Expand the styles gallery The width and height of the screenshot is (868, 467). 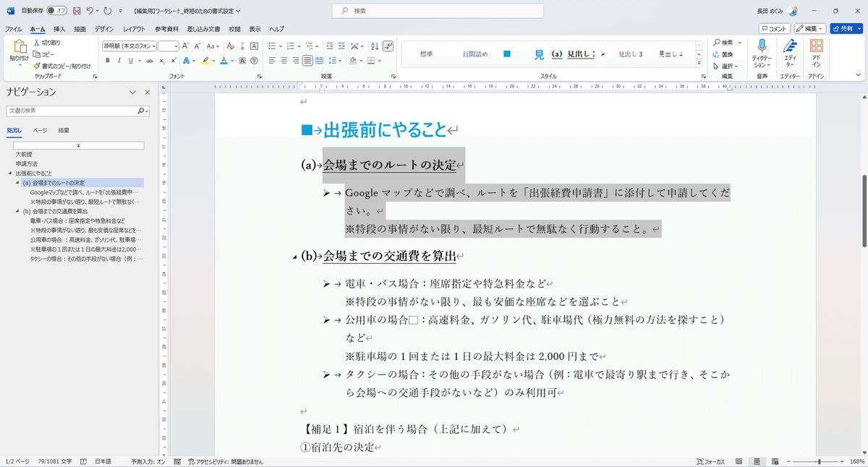(699, 63)
